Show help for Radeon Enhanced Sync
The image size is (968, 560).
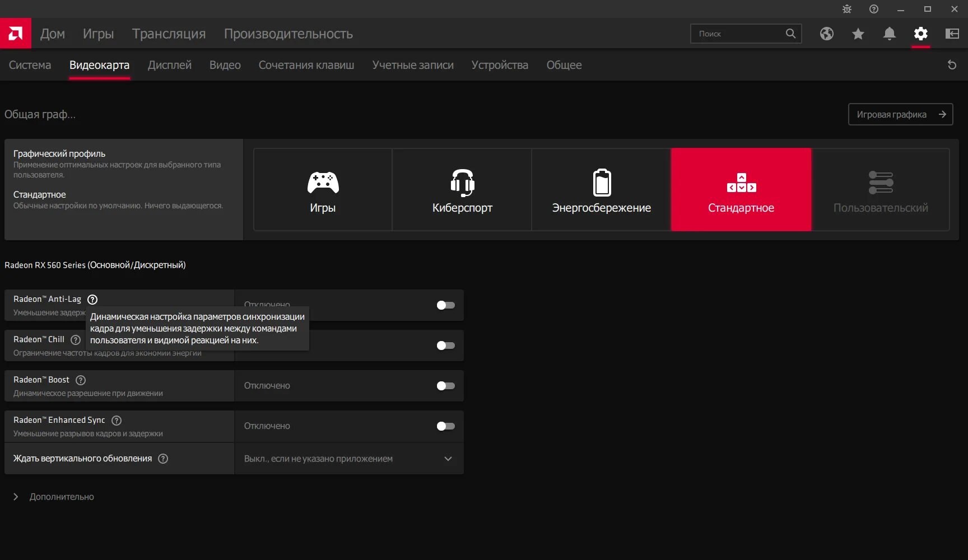pyautogui.click(x=117, y=421)
